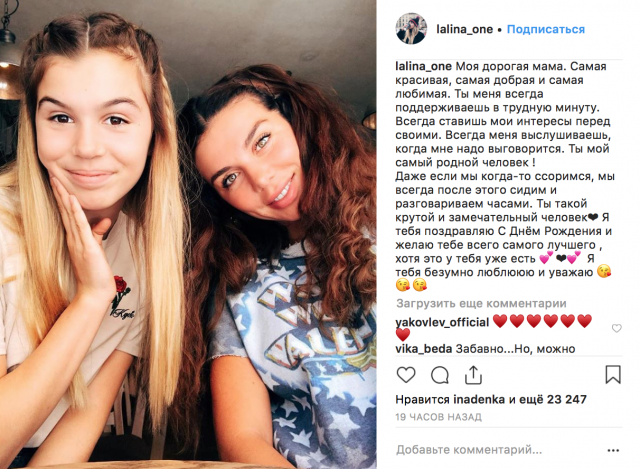This screenshot has height=469, width=640.
Task: Open vika_beda commenter profile
Action: [424, 349]
